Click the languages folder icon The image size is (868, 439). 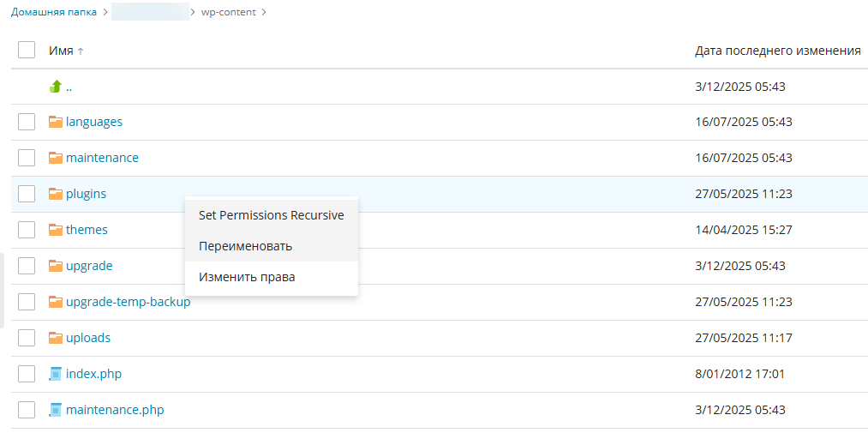pyautogui.click(x=56, y=122)
